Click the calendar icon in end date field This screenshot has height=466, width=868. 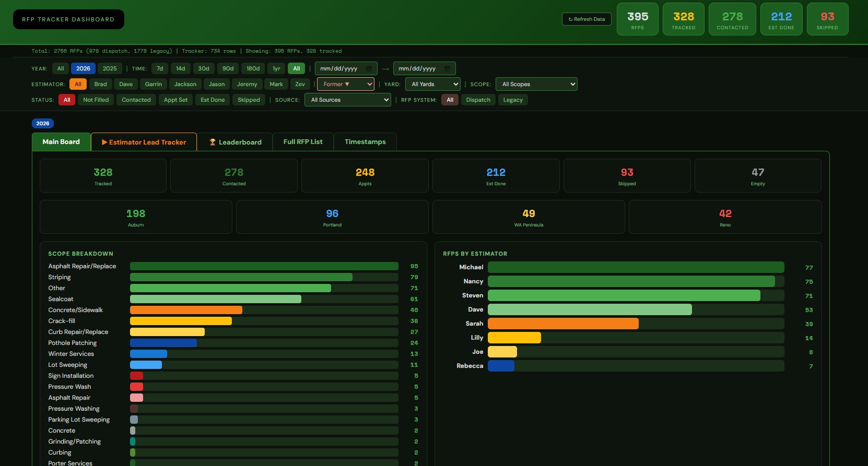coord(447,68)
